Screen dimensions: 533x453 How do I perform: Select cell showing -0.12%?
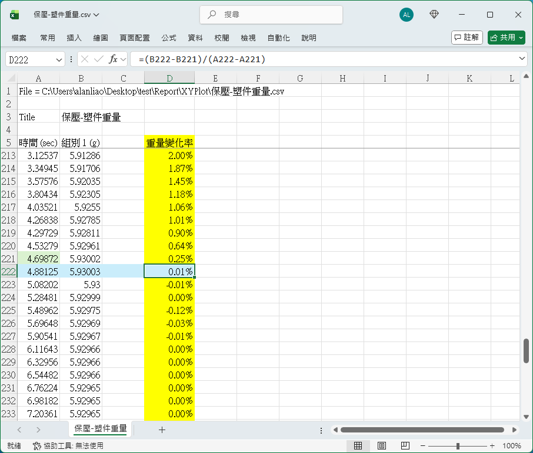(169, 310)
